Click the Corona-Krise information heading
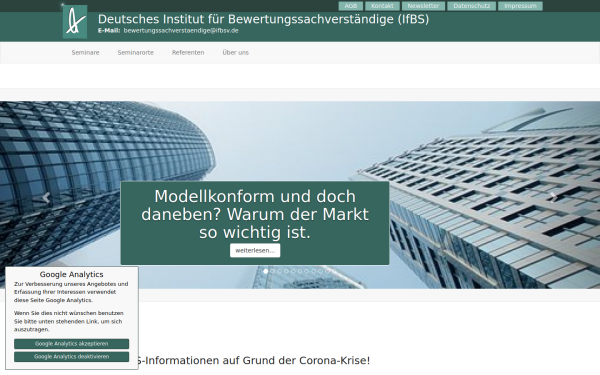This screenshot has height=375, width=600. point(253,360)
